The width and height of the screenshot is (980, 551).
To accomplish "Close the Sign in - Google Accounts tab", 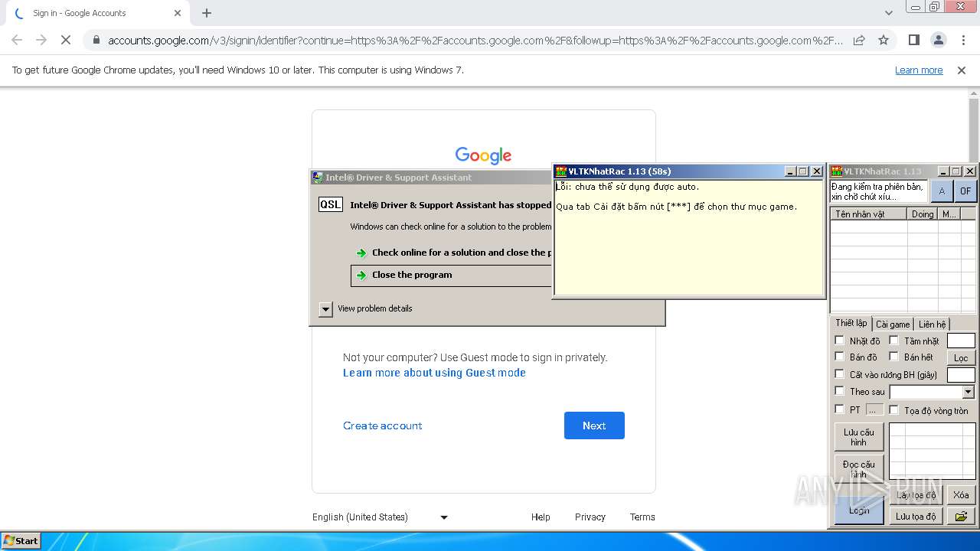I will coord(178,13).
